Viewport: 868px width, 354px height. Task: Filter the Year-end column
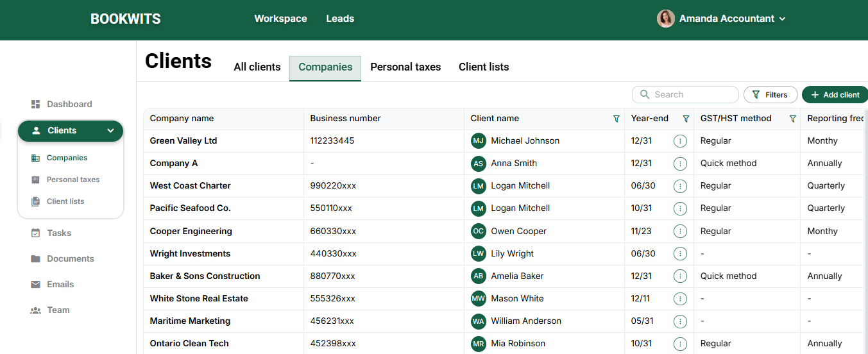coord(686,119)
